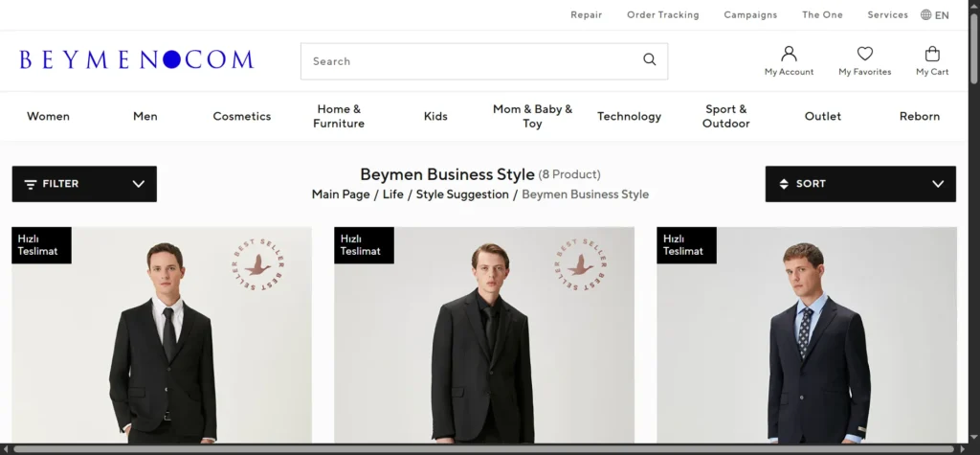Viewport: 980px width, 455px height.
Task: Open the black suit with white shirt product
Action: (162, 335)
